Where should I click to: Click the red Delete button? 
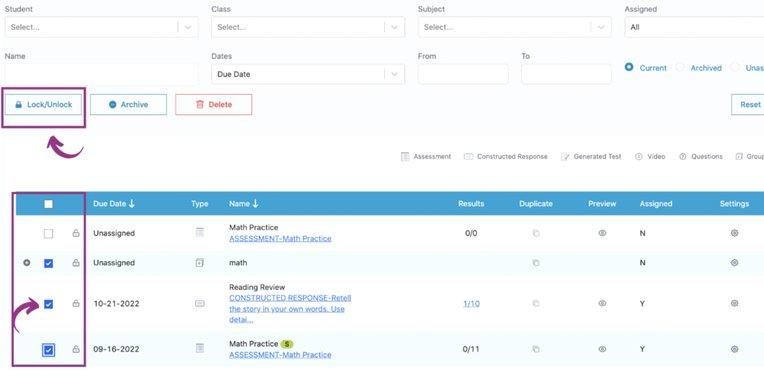(x=214, y=104)
